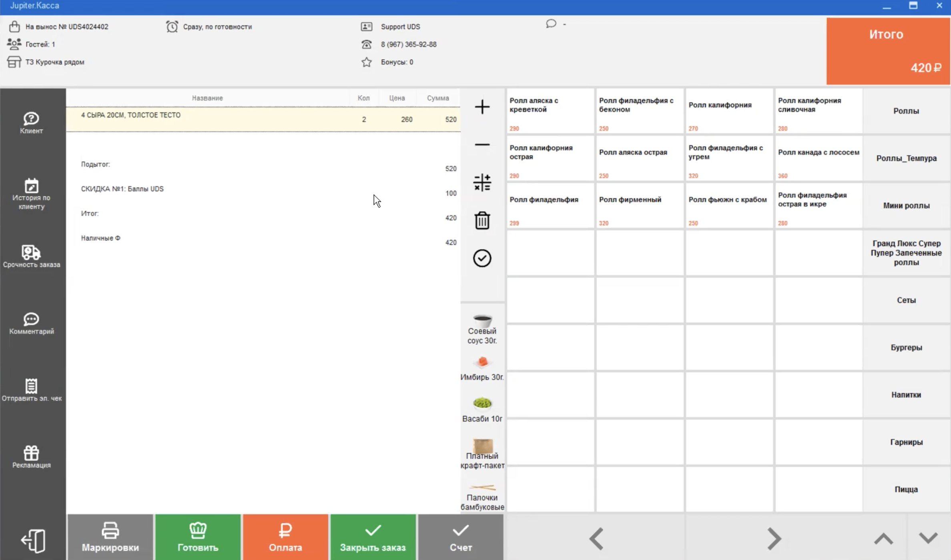951x560 pixels.
Task: Add Ролл калифорния for 270
Action: pos(729,111)
